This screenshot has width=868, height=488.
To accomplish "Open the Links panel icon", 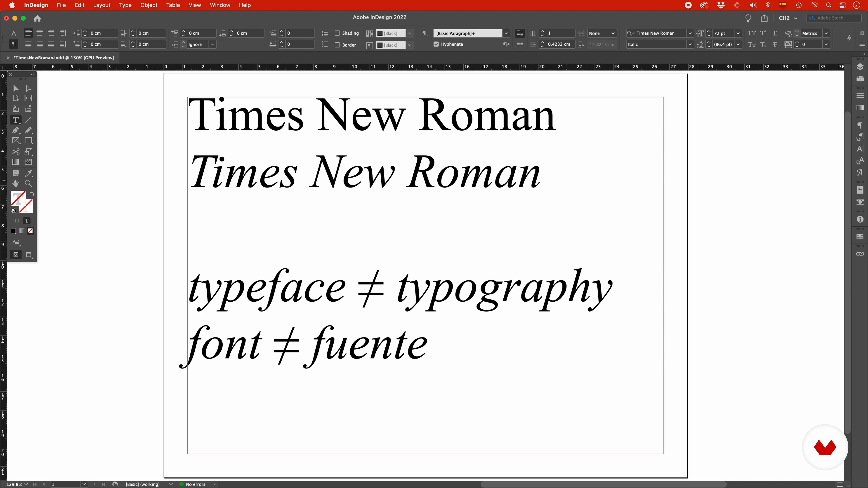I will [860, 254].
